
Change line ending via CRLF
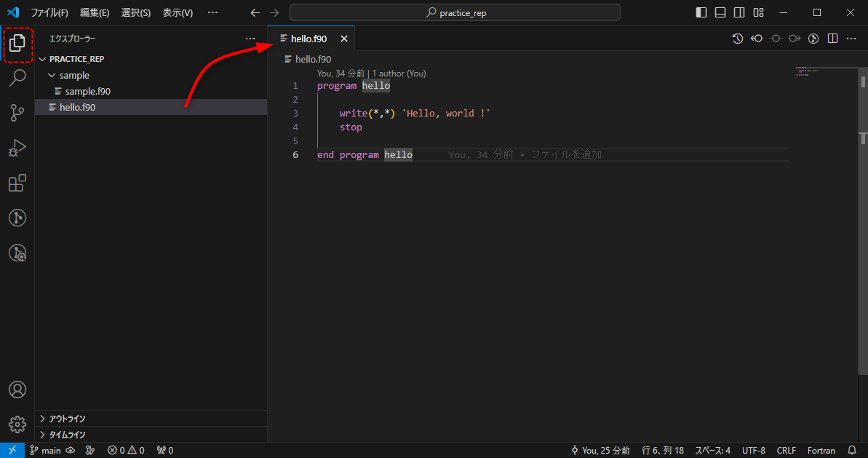tap(786, 450)
